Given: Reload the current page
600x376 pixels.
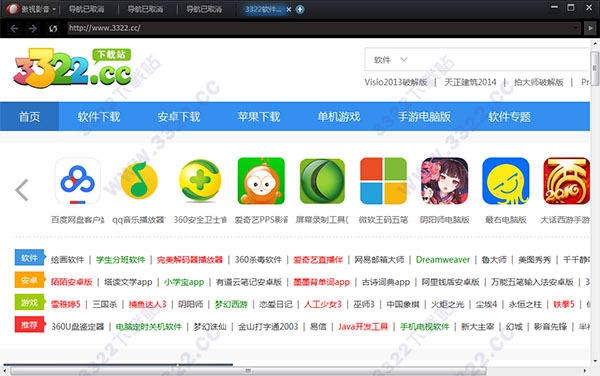Looking at the screenshot, I should click(x=53, y=28).
